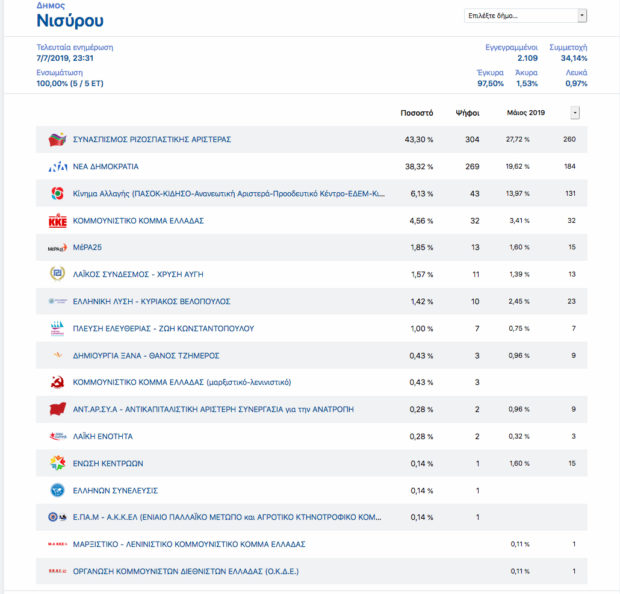The width and height of the screenshot is (620, 594).
Task: Click the 27,72 % May 2019 figure
Action: pyautogui.click(x=518, y=140)
